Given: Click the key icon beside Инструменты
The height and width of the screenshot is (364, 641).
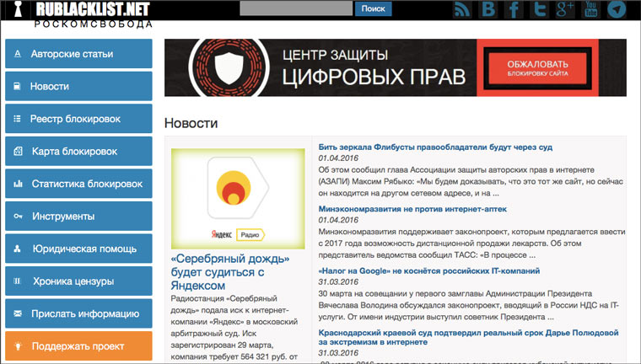Looking at the screenshot, I should tap(18, 216).
